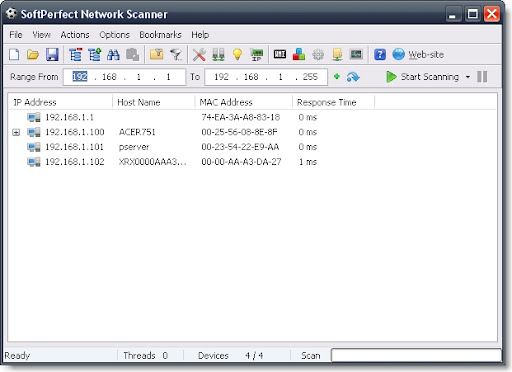Expand all tree nodes toolbar icon
Image resolution: width=512 pixels, height=372 pixels.
pos(95,54)
